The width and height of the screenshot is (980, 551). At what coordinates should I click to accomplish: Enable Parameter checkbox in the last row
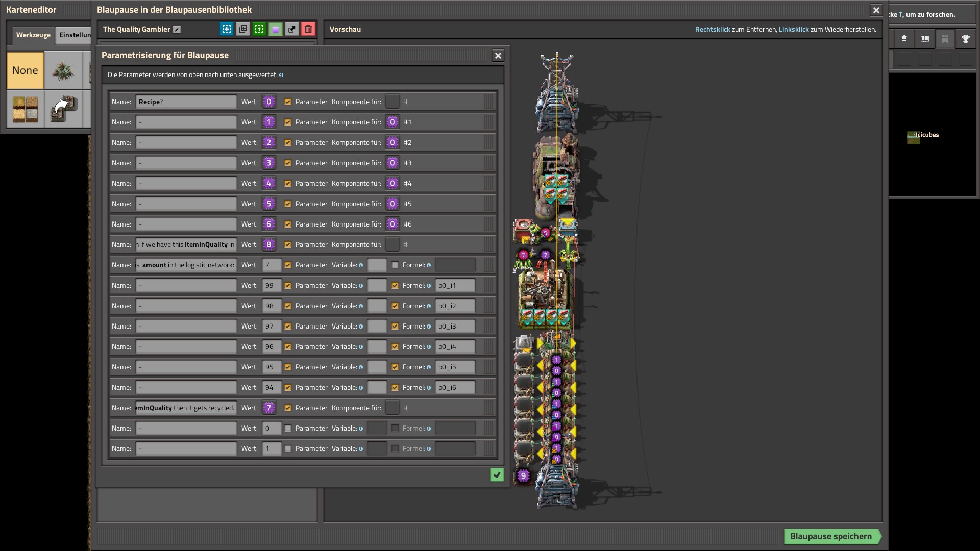[288, 448]
